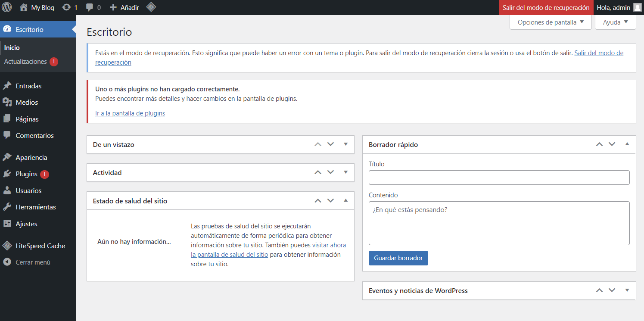Collapse the Borrador rápido panel
Image resolution: width=644 pixels, height=321 pixels.
(x=627, y=144)
